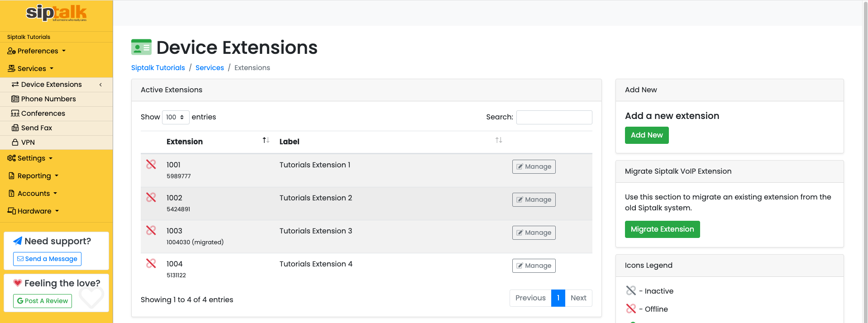Image resolution: width=868 pixels, height=323 pixels.
Task: Click the 5424891 number under 1002
Action: tap(178, 209)
